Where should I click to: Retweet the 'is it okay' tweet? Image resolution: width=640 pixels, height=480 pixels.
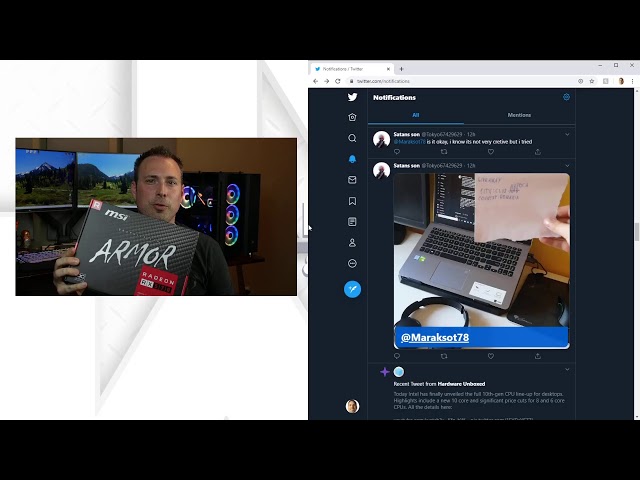(x=444, y=152)
